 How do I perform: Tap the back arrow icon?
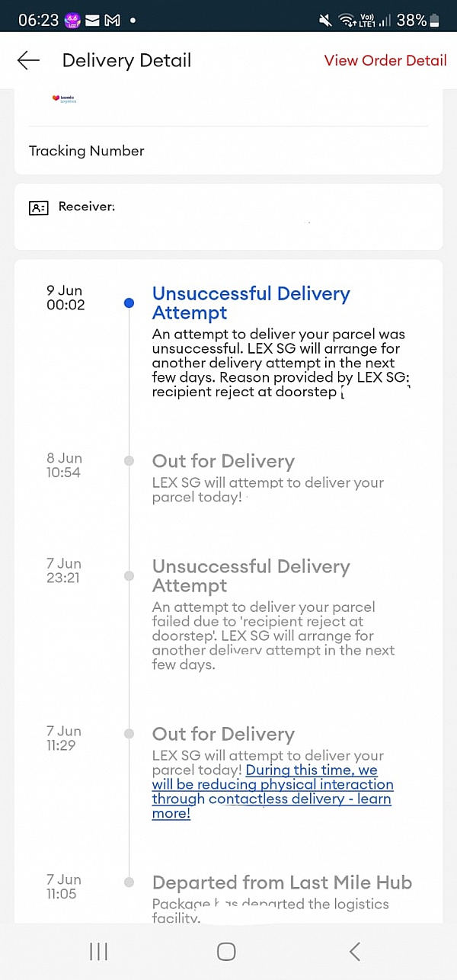click(x=28, y=61)
